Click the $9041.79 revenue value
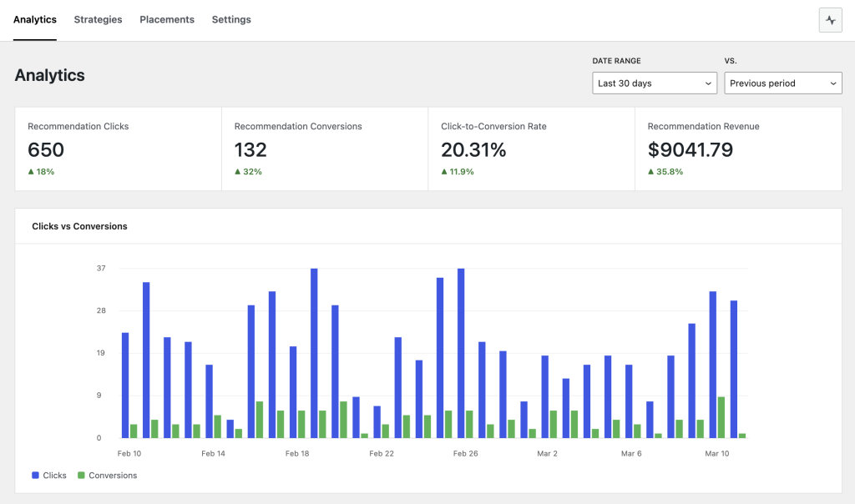Viewport: 855px width, 504px height. click(691, 150)
